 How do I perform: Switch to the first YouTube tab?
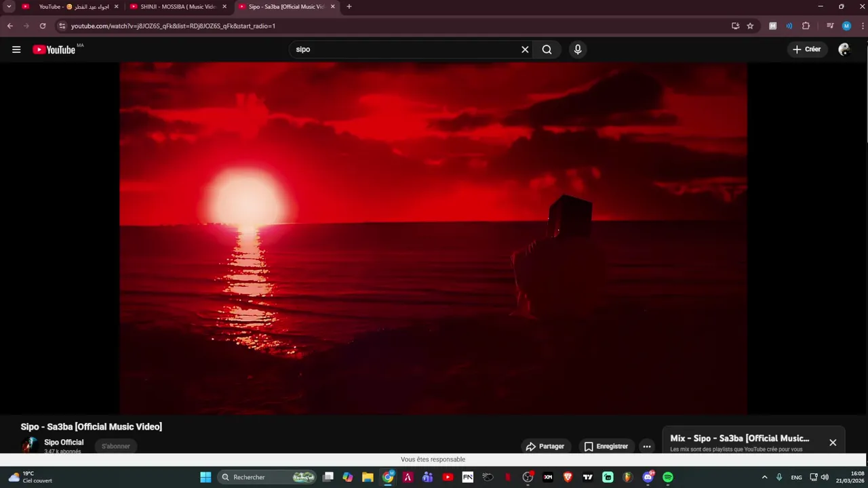(70, 7)
